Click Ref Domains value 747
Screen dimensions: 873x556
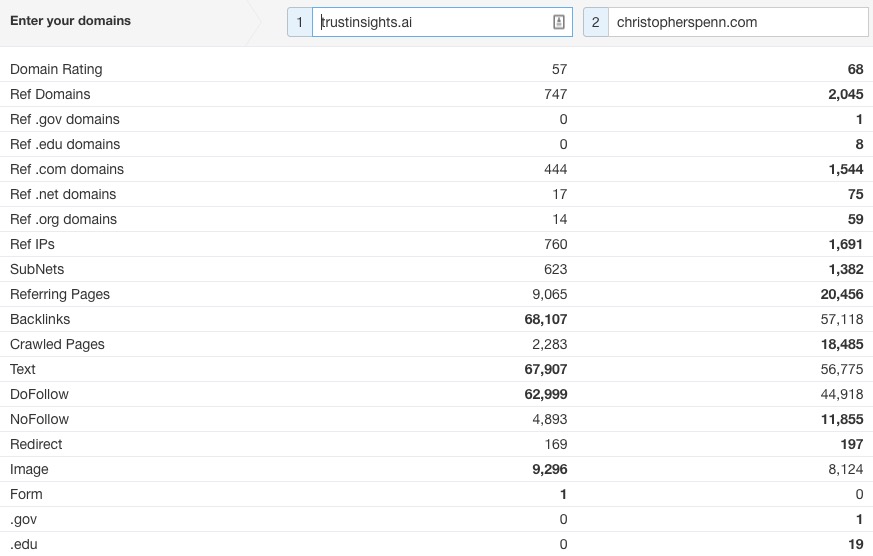point(556,94)
